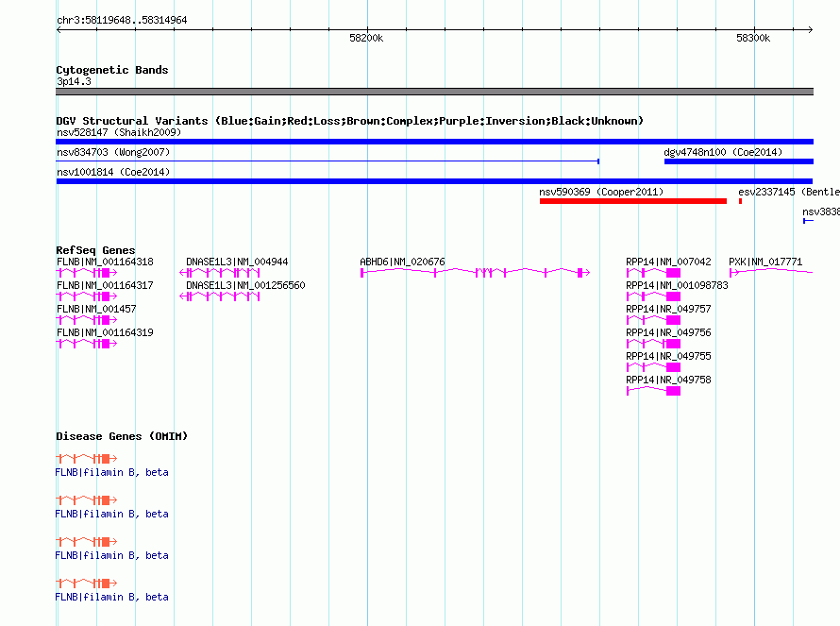This screenshot has height=626, width=840.
Task: Click RPP14 NM_001098783 transcript glyph
Action: click(x=653, y=296)
